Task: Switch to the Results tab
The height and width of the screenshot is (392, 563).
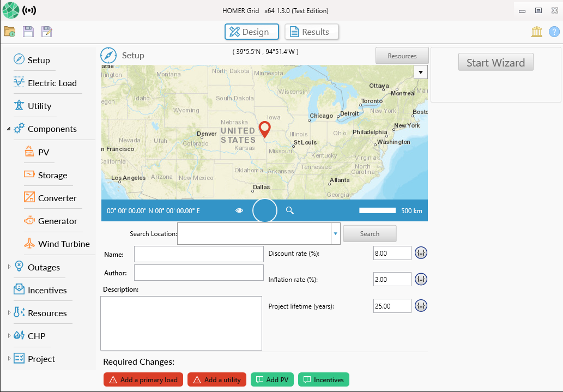Action: (x=312, y=32)
